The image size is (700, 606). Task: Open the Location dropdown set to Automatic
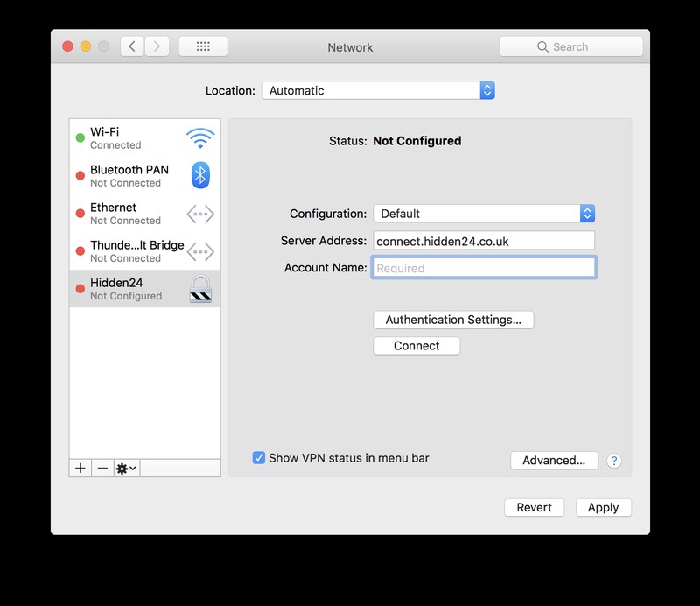378,90
